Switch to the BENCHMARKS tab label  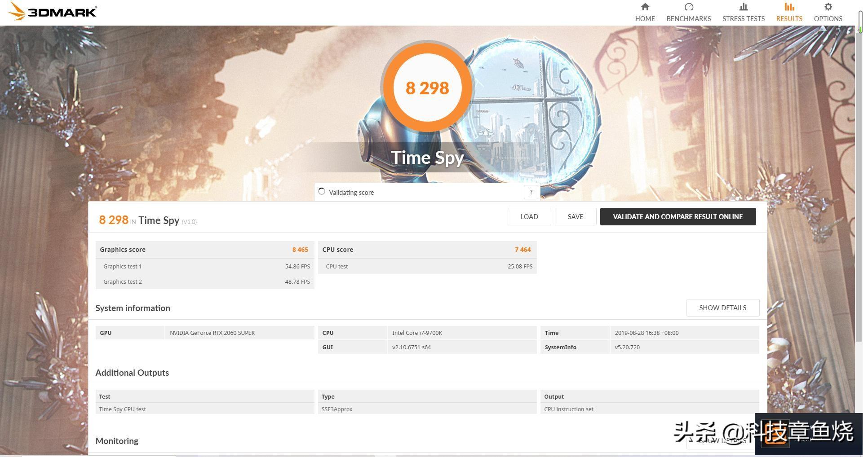coord(688,19)
